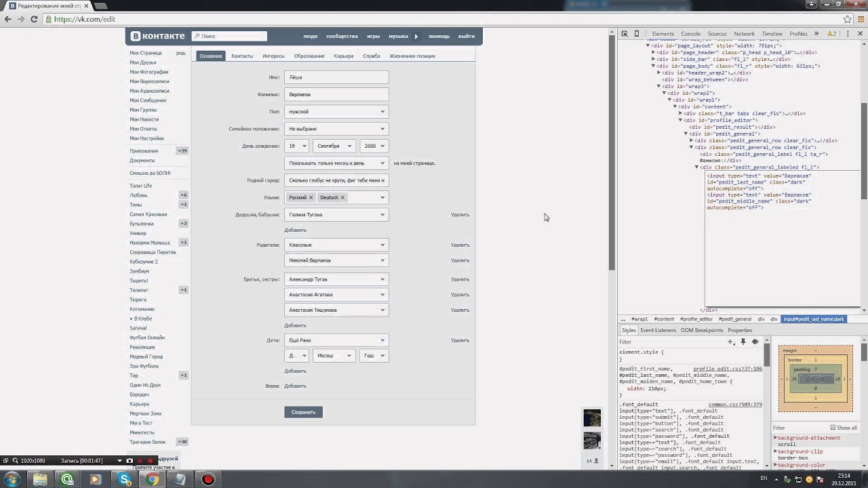Viewport: 868px width, 488px height.
Task: Open the birth month dropdown Сентября
Action: click(333, 146)
